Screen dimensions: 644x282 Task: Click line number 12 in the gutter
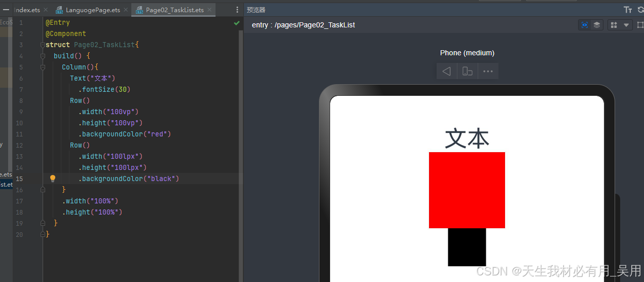[x=19, y=146]
